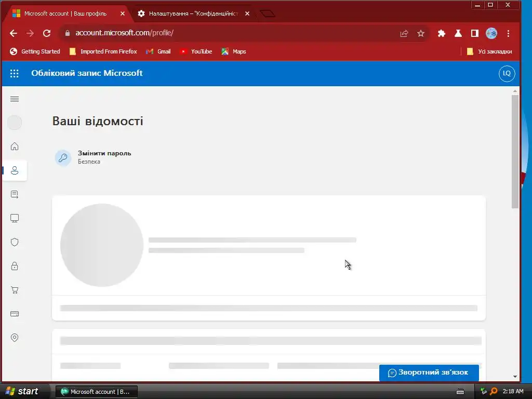Open a new browser tab

(268, 14)
